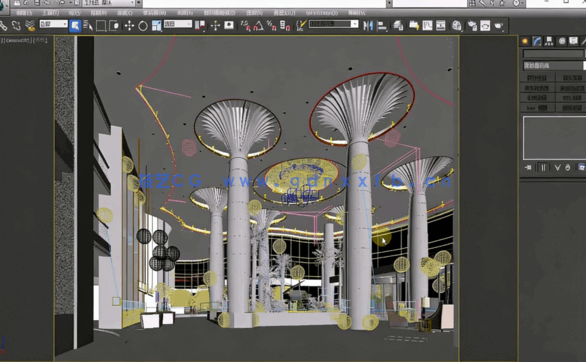Open the Group (G) menu
Screen dimensions: 586x362
click(x=74, y=13)
